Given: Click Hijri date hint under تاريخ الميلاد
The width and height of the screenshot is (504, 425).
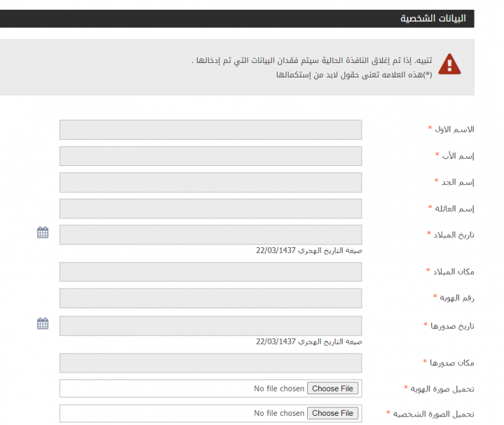Looking at the screenshot, I should [x=309, y=251].
